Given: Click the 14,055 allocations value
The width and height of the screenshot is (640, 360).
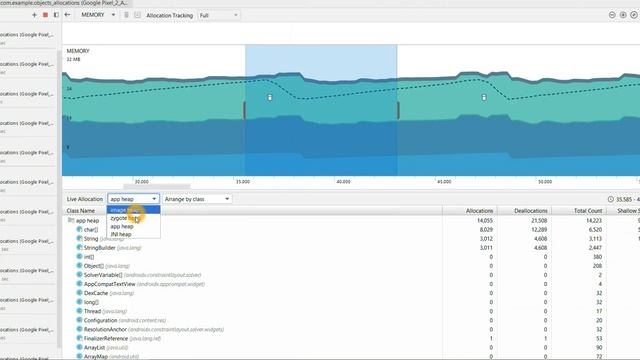Looking at the screenshot, I should pyautogui.click(x=484, y=220).
